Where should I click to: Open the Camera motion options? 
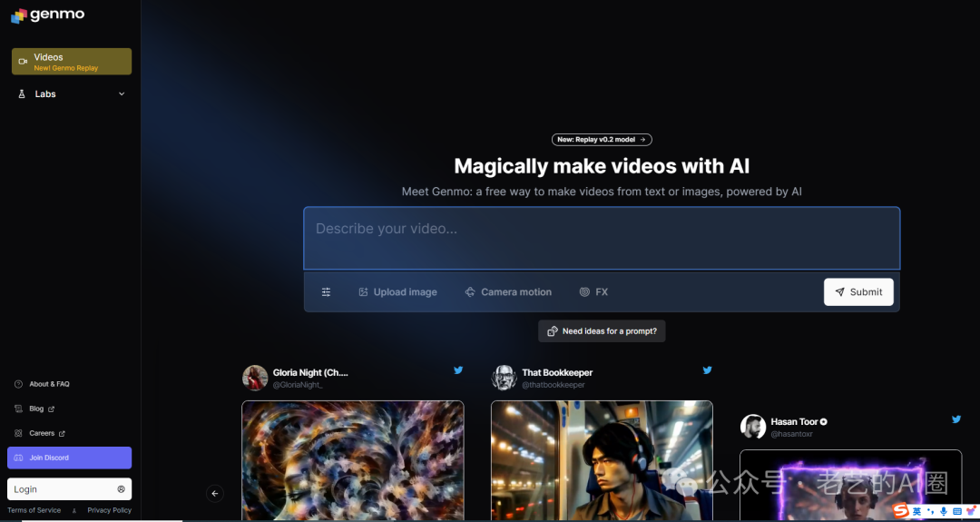pyautogui.click(x=508, y=292)
